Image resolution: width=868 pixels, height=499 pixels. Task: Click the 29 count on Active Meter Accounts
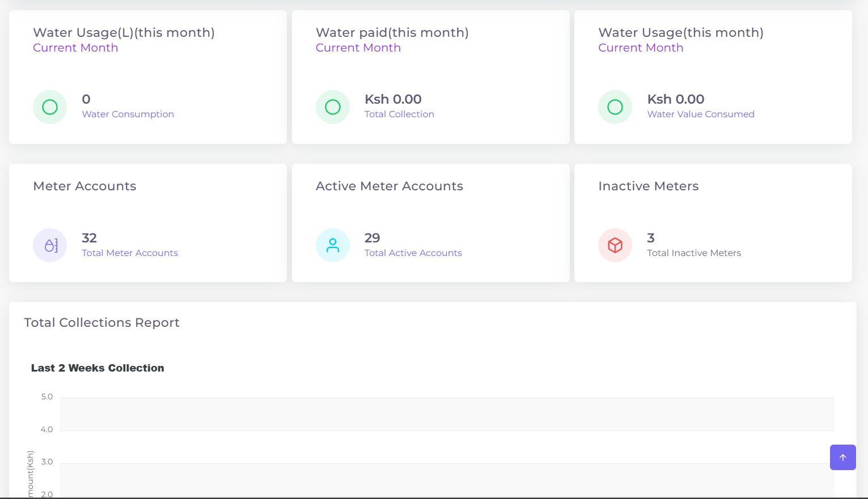372,237
